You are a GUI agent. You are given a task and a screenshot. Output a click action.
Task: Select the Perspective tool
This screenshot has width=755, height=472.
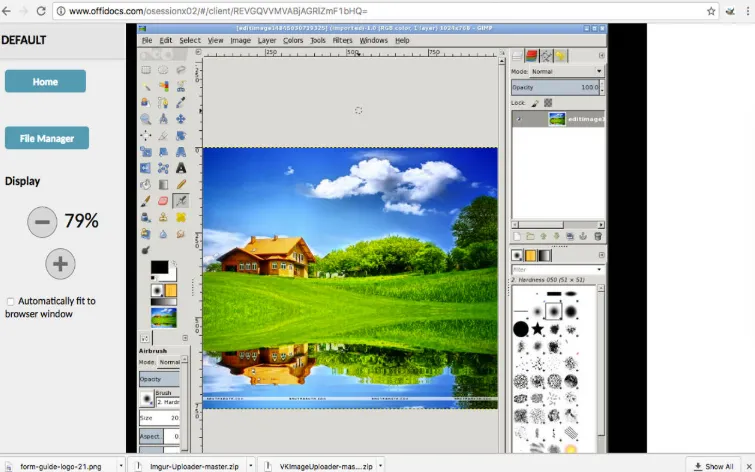click(x=181, y=152)
